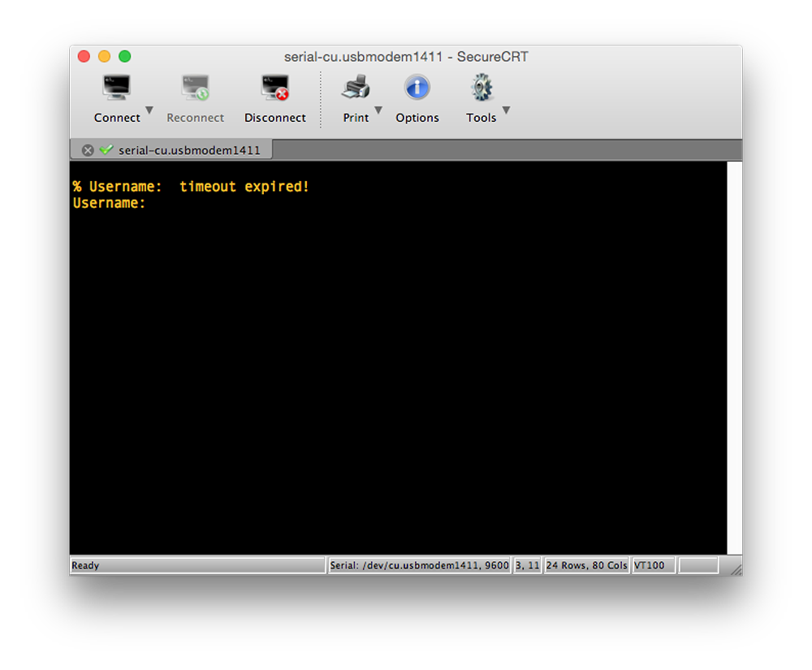Click the Reconnect label
Image resolution: width=812 pixels, height=670 pixels.
click(195, 118)
